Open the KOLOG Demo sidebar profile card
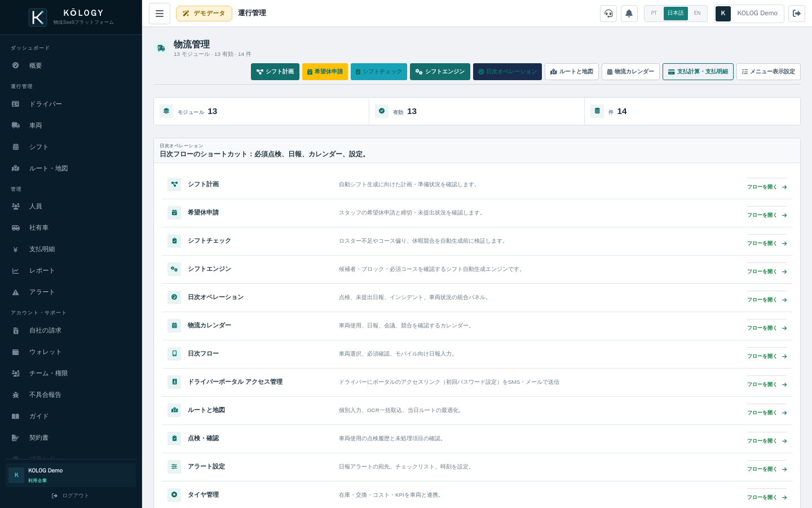Viewport: 812px width, 508px height. tap(71, 475)
